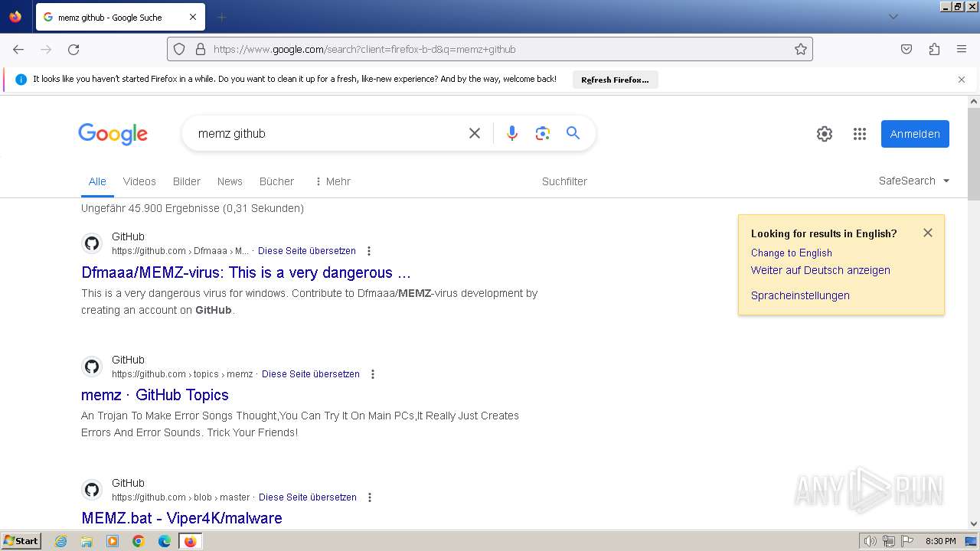
Task: Switch to the News tab
Action: point(230,181)
